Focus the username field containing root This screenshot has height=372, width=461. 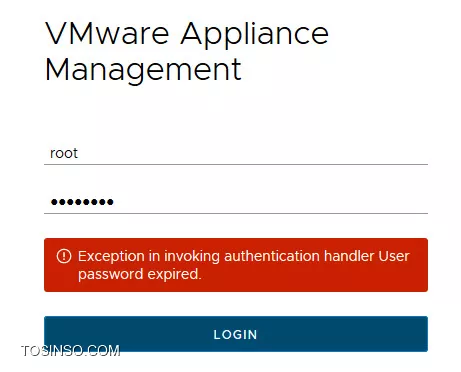click(x=236, y=153)
